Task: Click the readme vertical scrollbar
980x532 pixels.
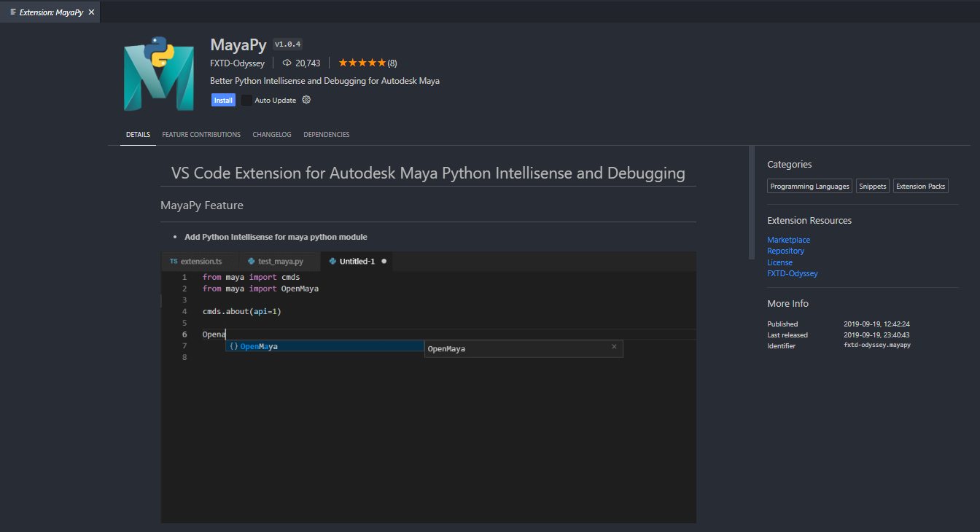Action: click(752, 203)
